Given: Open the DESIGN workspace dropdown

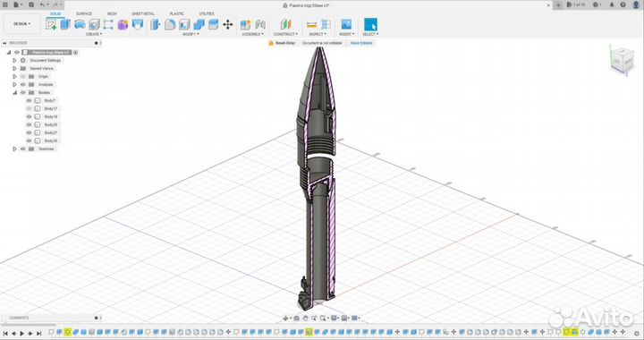Looking at the screenshot, I should click(21, 24).
